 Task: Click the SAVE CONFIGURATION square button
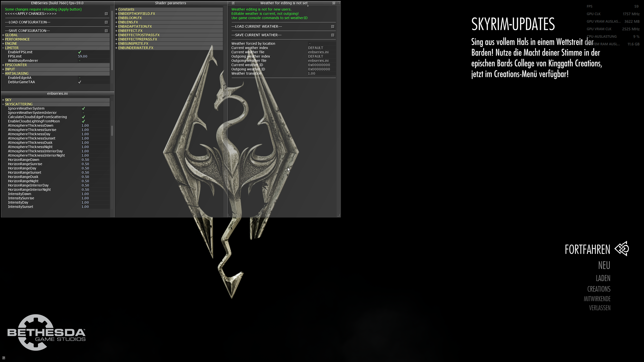pyautogui.click(x=106, y=31)
